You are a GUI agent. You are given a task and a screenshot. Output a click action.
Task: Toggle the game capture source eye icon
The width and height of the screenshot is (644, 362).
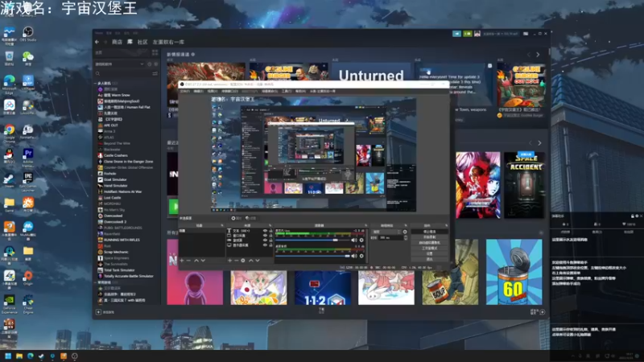265,240
